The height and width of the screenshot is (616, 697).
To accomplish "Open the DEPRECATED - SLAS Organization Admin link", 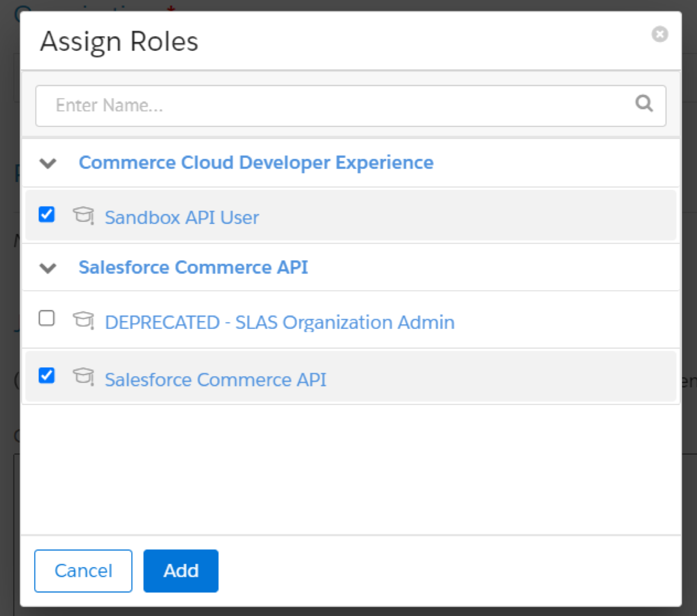I will coord(280,322).
